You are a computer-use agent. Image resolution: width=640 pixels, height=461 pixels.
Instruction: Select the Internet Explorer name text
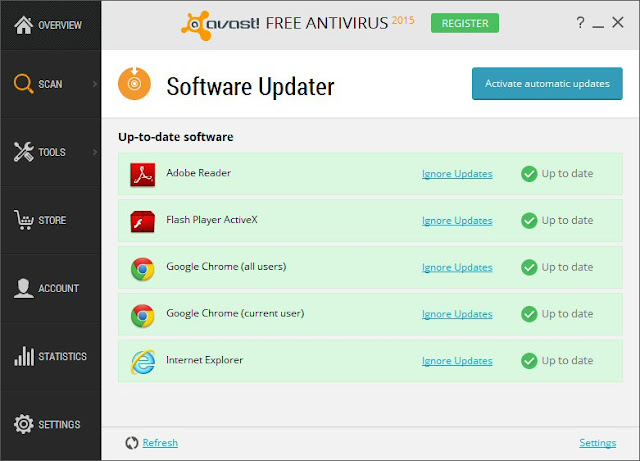point(204,360)
